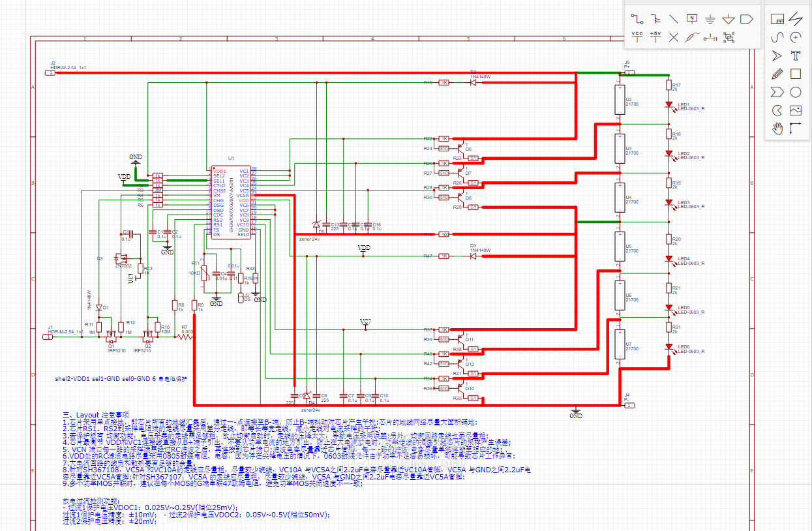Place a +5V net flag
Screen dimensions: 812x531
tap(655, 37)
